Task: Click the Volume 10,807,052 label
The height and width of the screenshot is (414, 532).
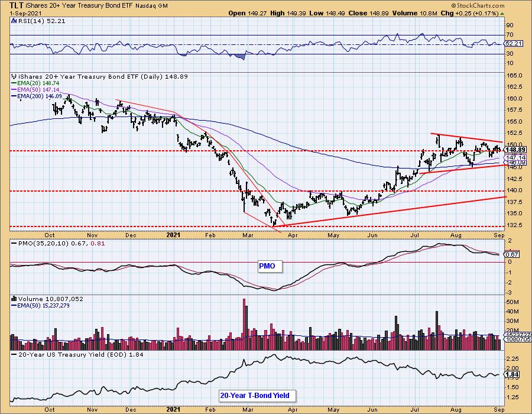Action: pos(51,299)
